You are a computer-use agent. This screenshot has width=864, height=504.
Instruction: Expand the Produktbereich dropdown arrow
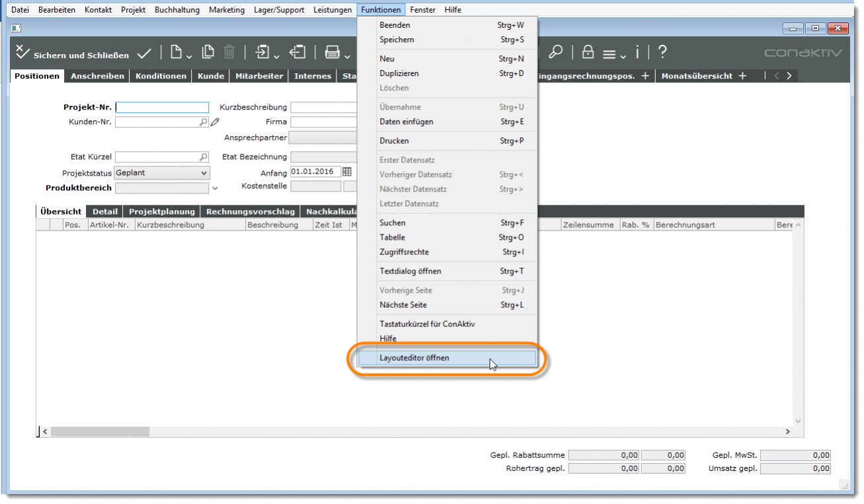point(214,188)
